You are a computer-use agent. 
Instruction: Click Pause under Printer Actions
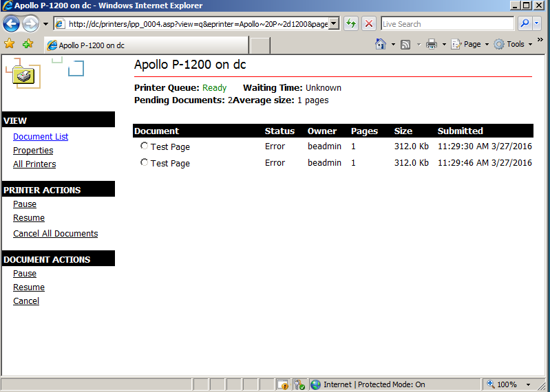(x=25, y=204)
